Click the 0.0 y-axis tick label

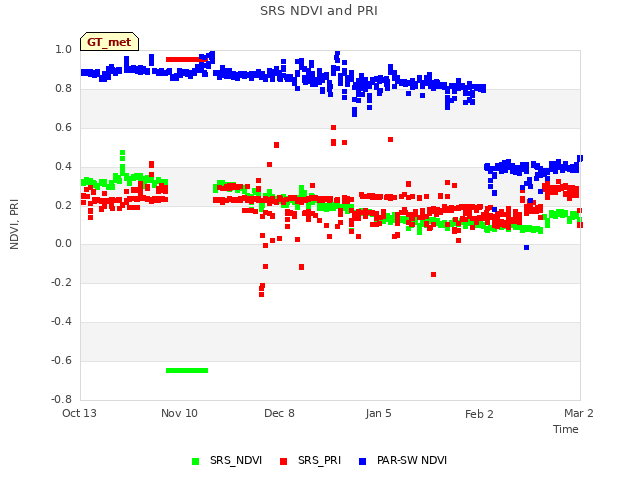click(x=64, y=244)
